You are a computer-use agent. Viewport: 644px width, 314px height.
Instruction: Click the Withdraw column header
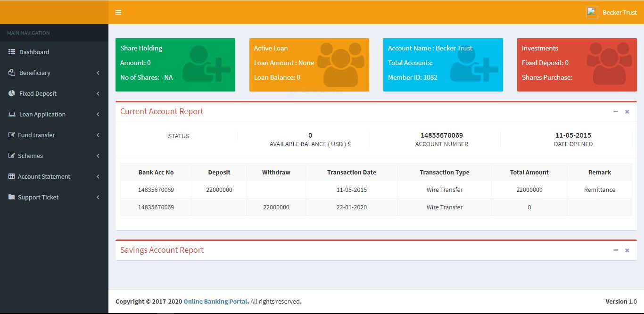click(276, 172)
